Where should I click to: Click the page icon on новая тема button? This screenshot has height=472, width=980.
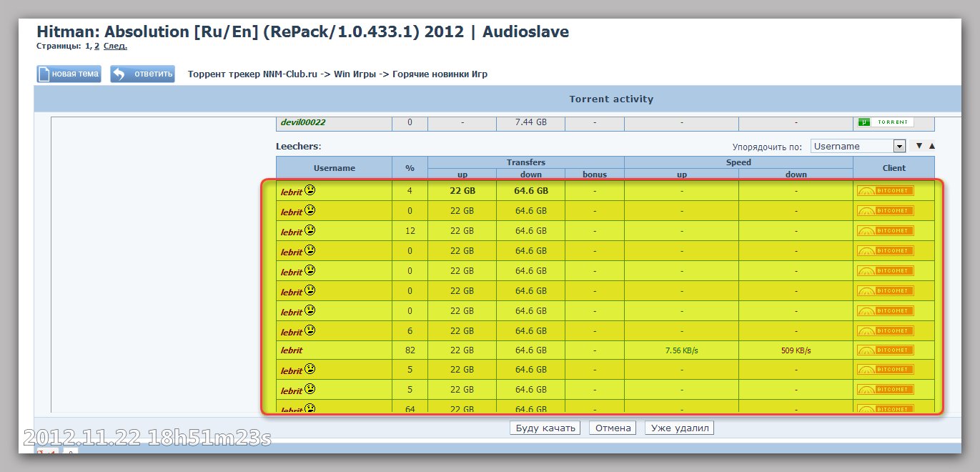coord(44,74)
